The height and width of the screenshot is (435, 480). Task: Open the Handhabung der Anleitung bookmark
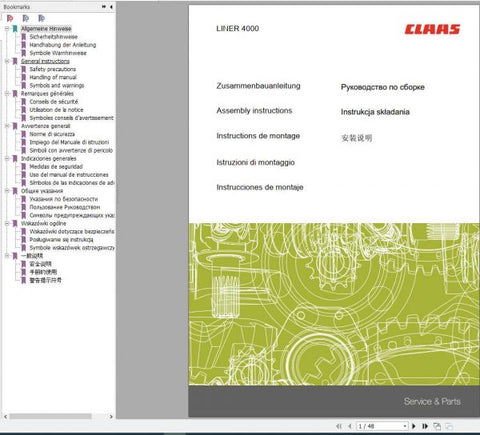[x=63, y=45]
